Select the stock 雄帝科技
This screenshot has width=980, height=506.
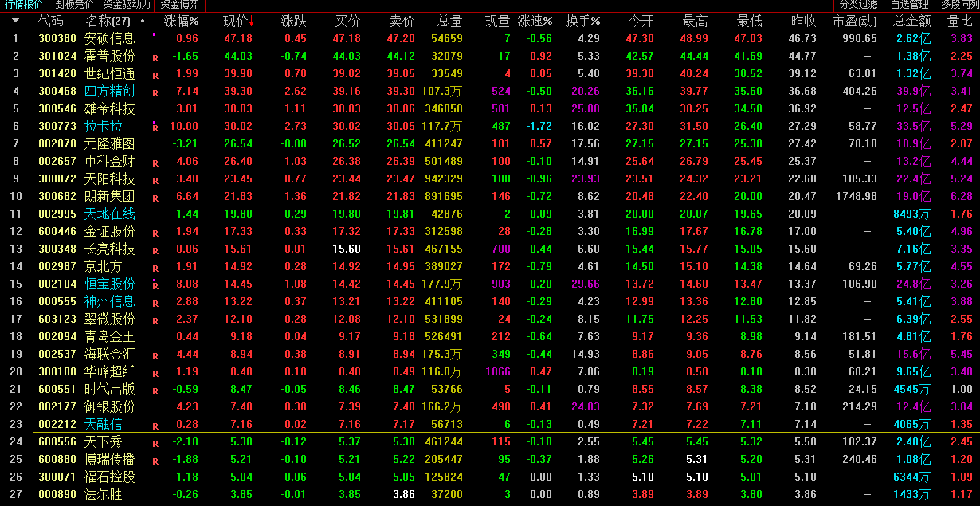(110, 108)
